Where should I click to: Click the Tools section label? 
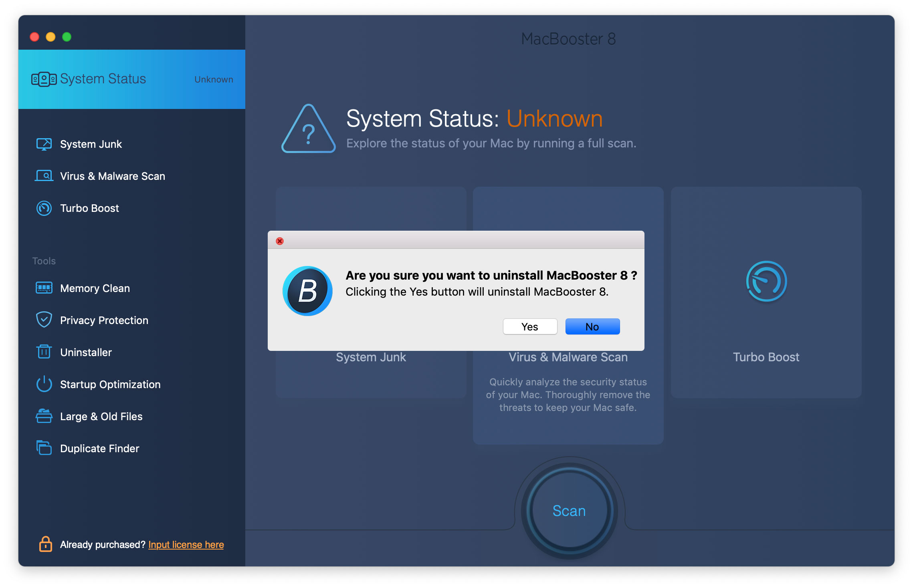point(44,261)
